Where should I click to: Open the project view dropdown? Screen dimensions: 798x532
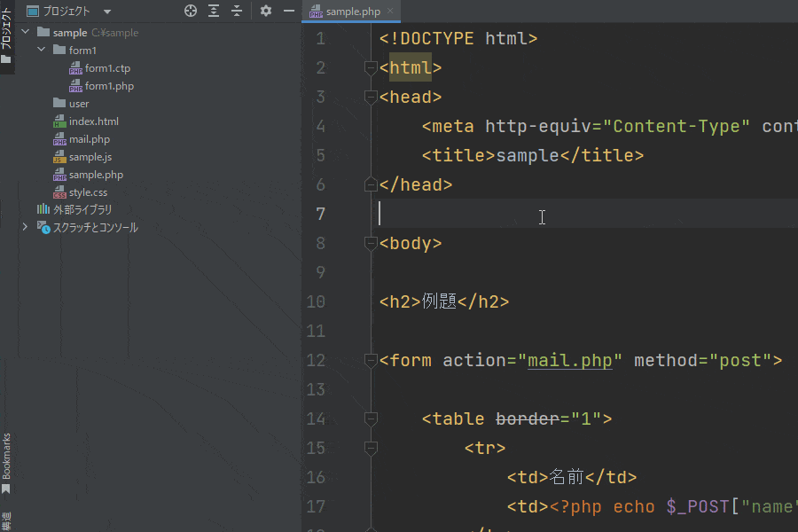107,12
